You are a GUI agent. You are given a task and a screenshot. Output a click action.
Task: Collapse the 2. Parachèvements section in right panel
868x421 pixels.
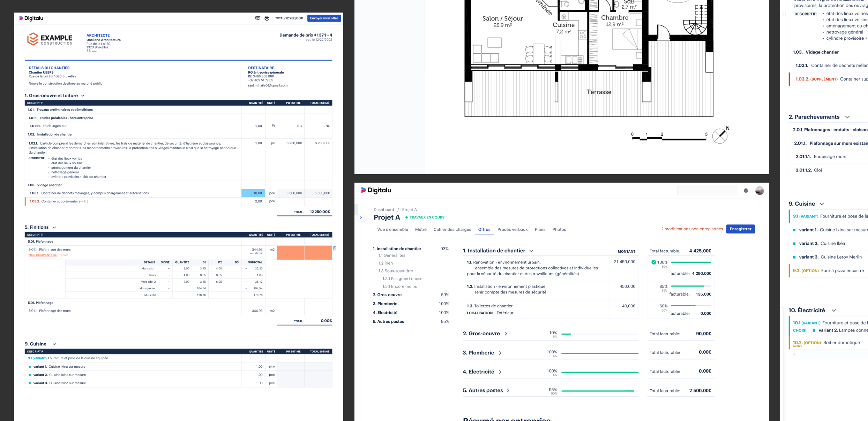(x=847, y=117)
